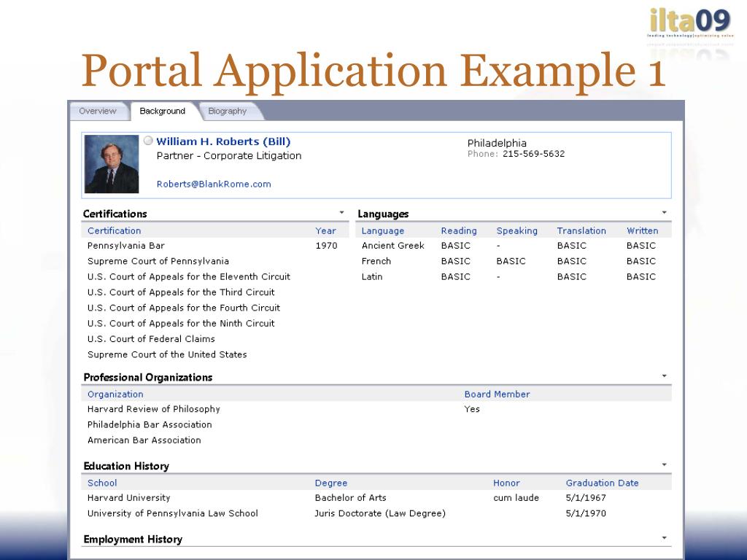The width and height of the screenshot is (747, 560).
Task: Email Roberts@BlankRome.com link
Action: click(x=214, y=184)
